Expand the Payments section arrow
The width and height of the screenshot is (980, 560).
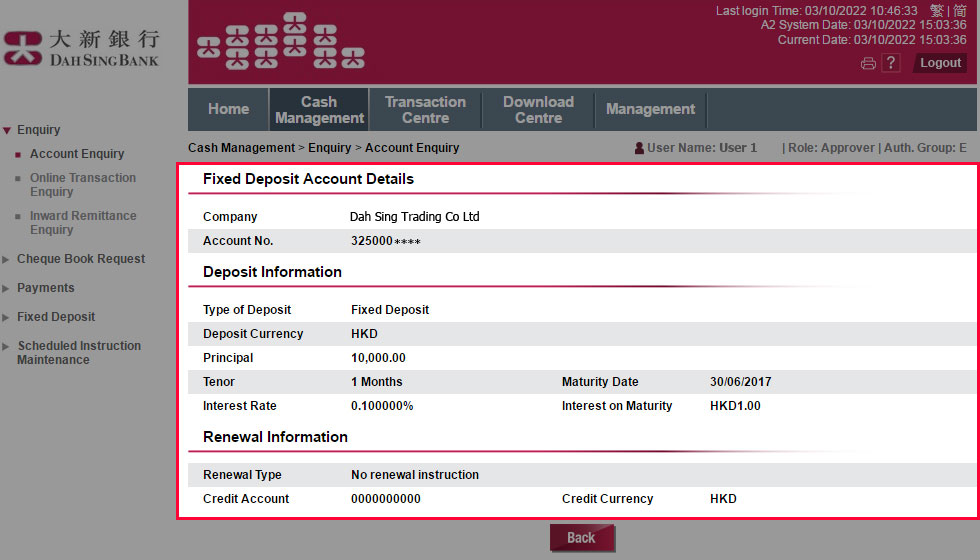pos(6,289)
